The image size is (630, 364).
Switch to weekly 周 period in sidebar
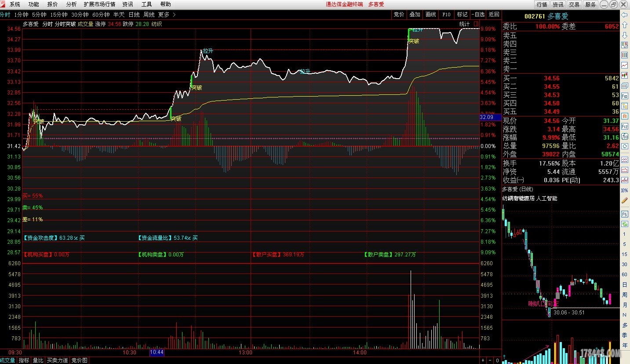(x=624, y=295)
